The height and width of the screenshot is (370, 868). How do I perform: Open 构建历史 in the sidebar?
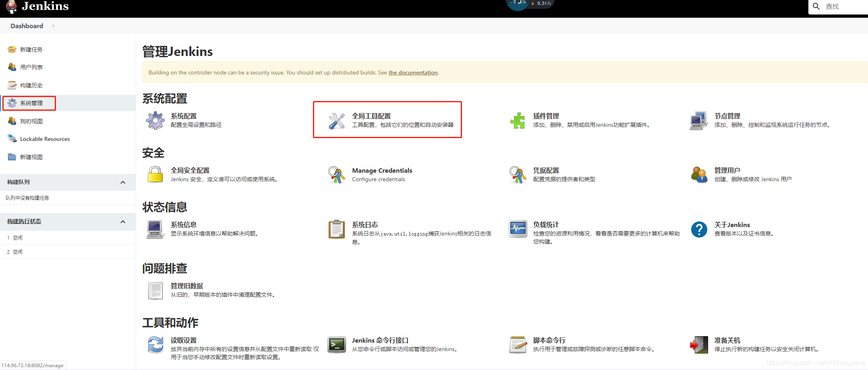click(x=31, y=85)
